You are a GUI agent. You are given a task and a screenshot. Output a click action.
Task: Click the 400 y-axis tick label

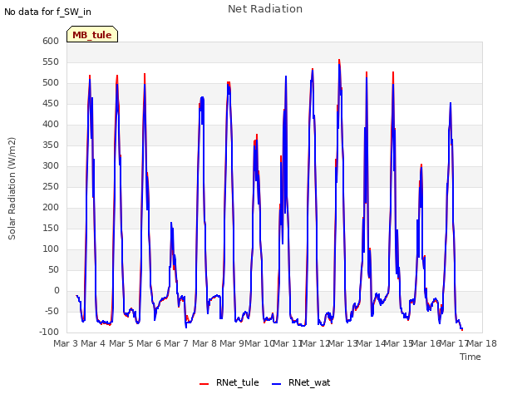[x=51, y=124]
